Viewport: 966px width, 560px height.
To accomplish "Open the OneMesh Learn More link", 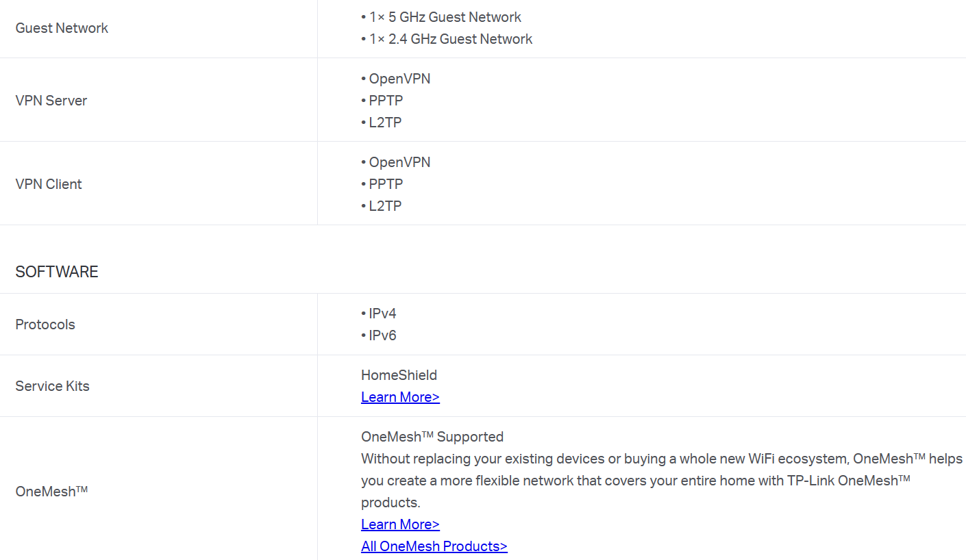I will (x=400, y=524).
